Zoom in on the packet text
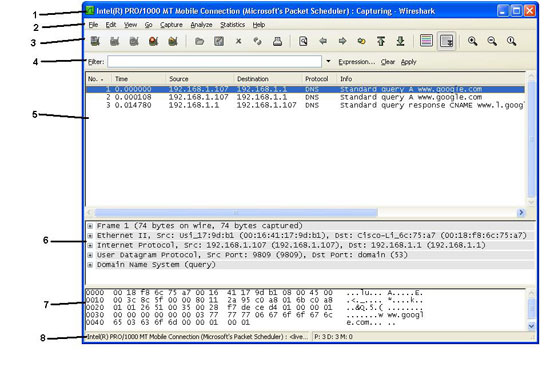This screenshot has width=550, height=383. point(472,41)
